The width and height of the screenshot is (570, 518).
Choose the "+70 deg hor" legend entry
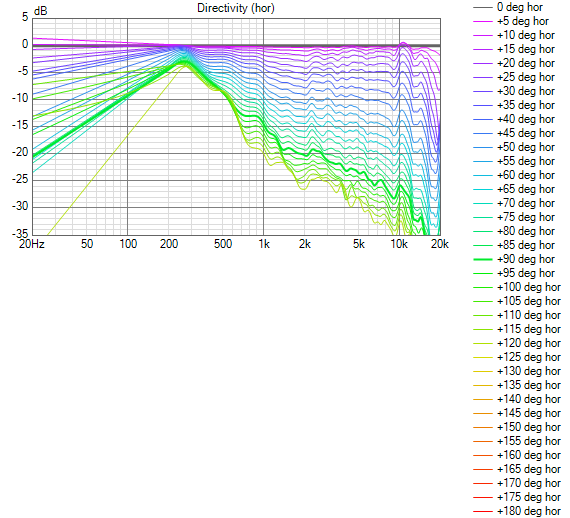coord(514,203)
